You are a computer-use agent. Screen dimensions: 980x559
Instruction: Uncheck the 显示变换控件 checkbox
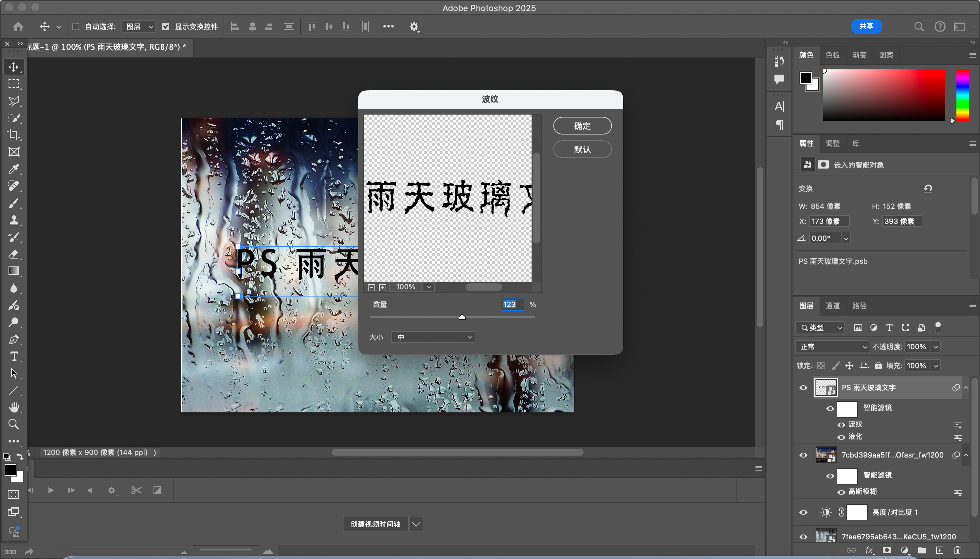(166, 27)
